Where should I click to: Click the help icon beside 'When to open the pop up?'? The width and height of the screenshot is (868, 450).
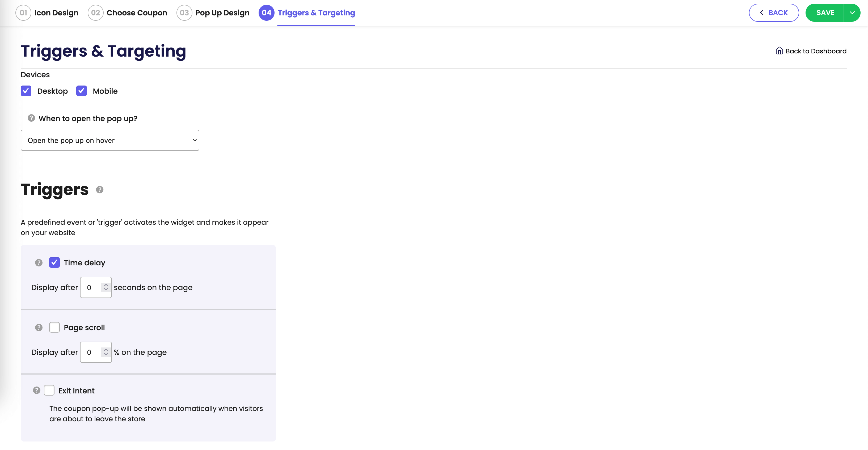coord(31,118)
